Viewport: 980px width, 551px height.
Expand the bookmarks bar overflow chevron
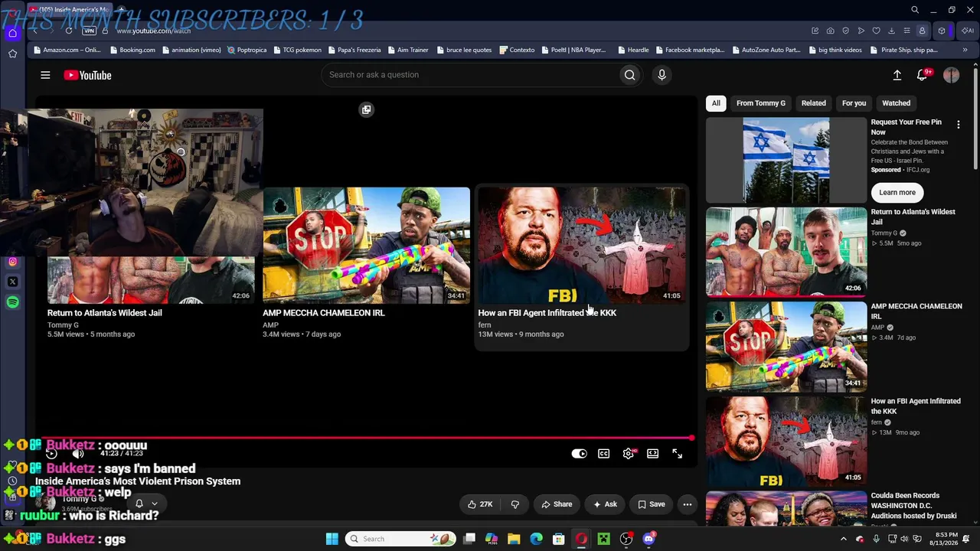tap(965, 50)
